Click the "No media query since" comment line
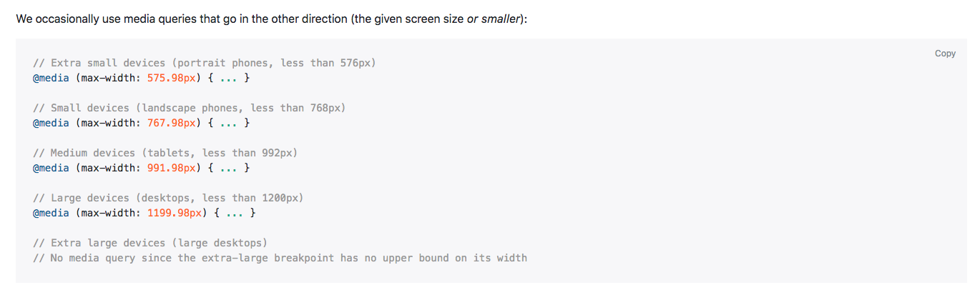Screen dimensions: 980x295 click(x=280, y=257)
